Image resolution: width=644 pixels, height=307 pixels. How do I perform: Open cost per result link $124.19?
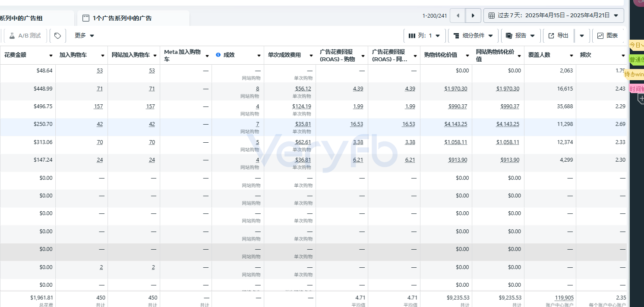tap(301, 107)
